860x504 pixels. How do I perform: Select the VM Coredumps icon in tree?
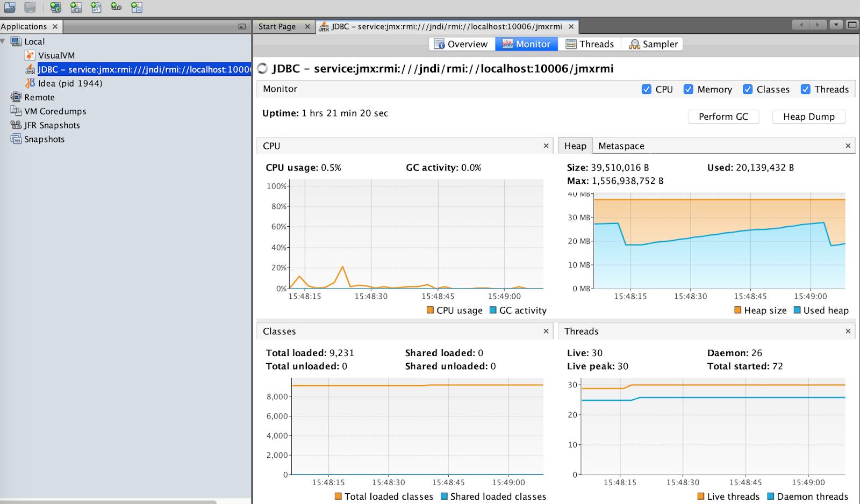(16, 111)
